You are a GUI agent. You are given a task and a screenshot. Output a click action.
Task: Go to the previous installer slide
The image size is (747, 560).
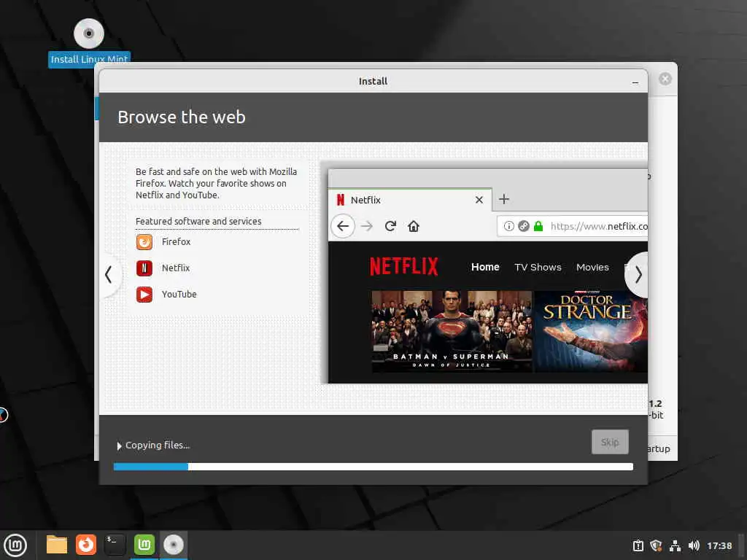(x=109, y=275)
